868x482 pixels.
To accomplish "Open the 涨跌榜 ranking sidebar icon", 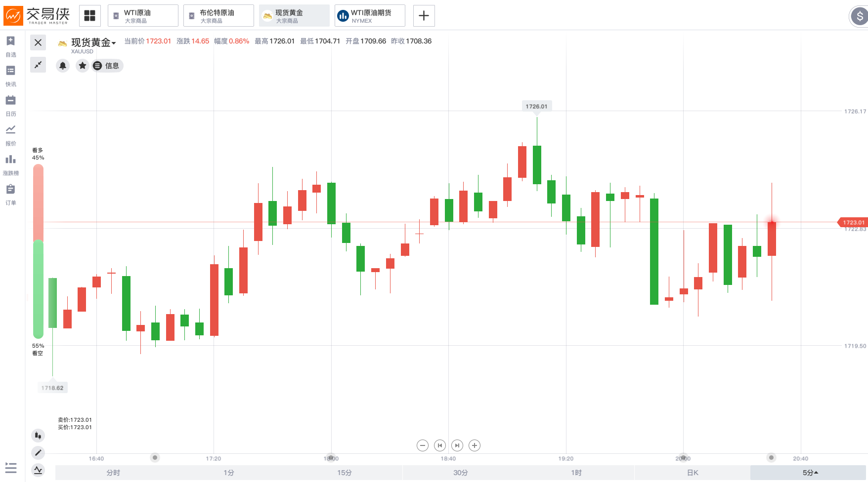I will click(10, 164).
